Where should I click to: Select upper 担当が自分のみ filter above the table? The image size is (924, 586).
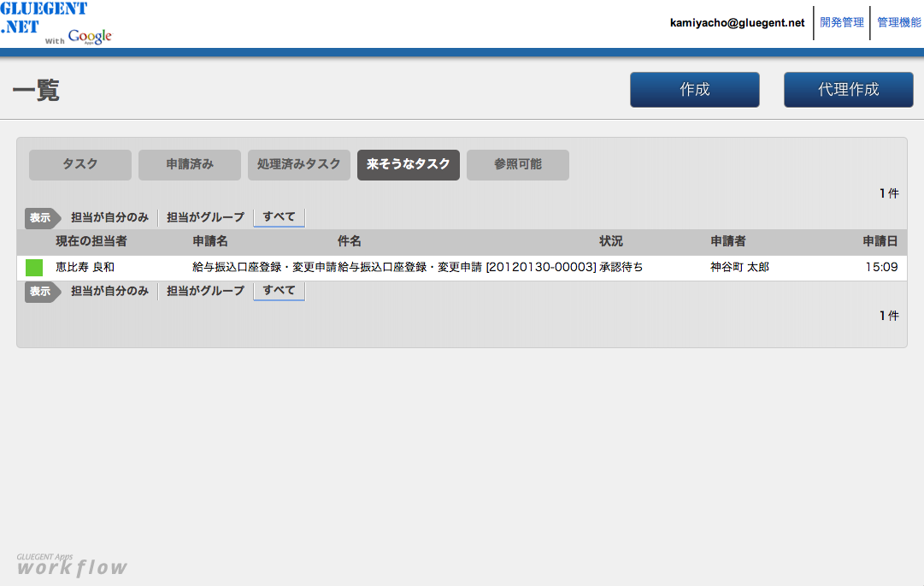click(x=109, y=217)
